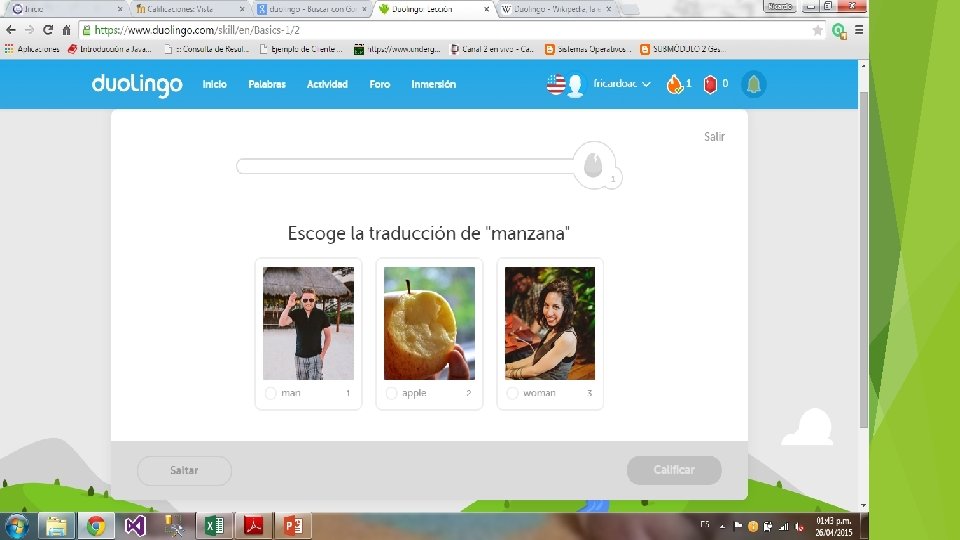Click the green extension icon beside the star
The height and width of the screenshot is (540, 960).
(839, 31)
